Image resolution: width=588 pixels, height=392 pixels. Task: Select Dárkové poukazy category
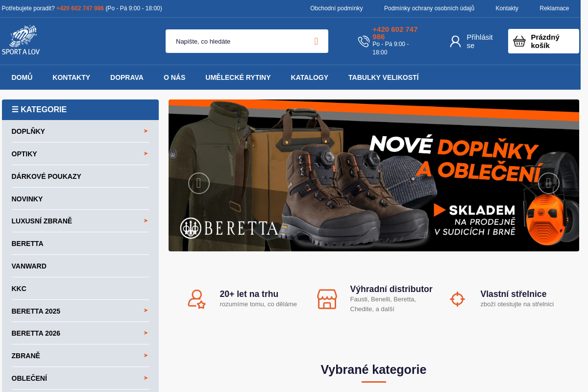[x=47, y=176]
